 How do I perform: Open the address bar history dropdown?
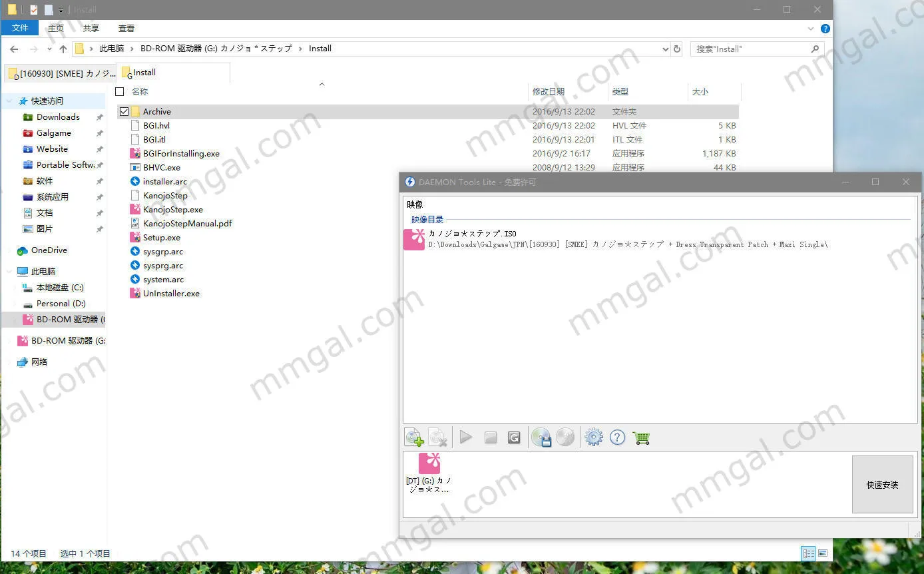click(665, 49)
